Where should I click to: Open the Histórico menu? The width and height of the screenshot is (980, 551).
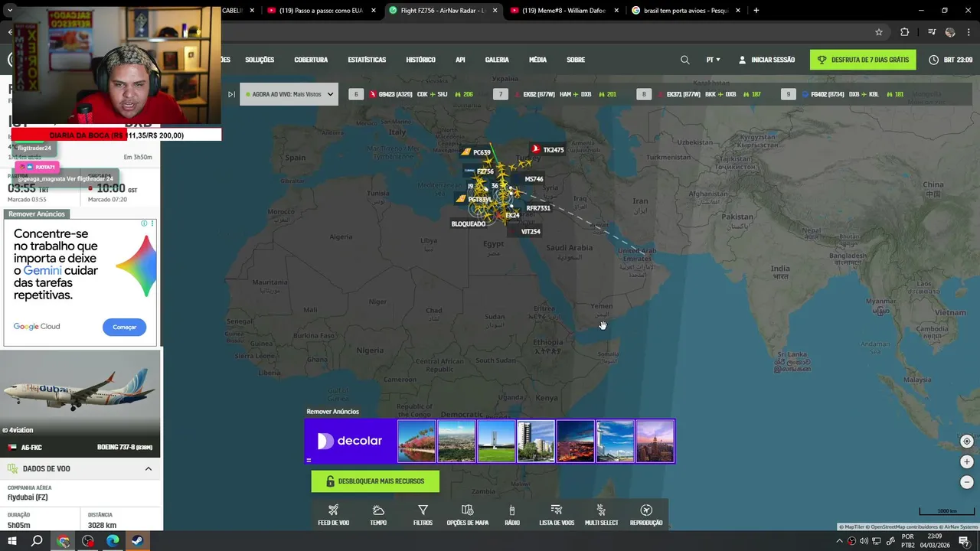(x=420, y=60)
